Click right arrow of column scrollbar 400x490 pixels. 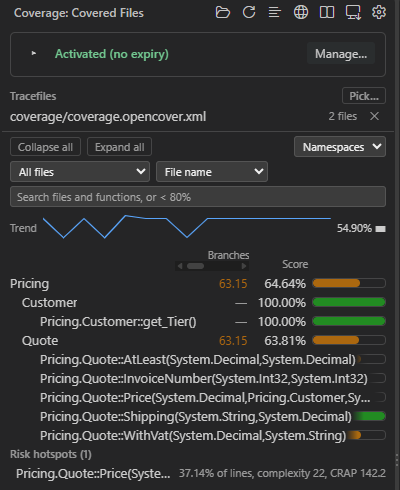point(244,266)
